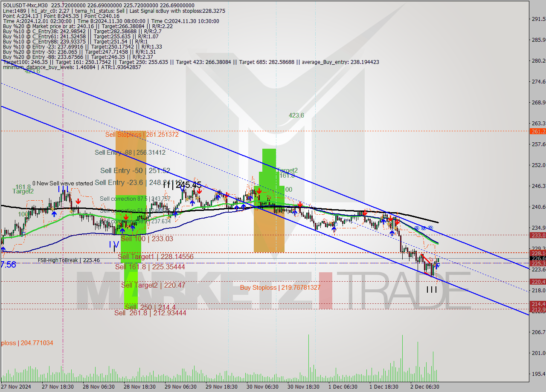
Task: Click the 'Sell correction 87.5 | 243.757' label
Action: click(x=135, y=199)
